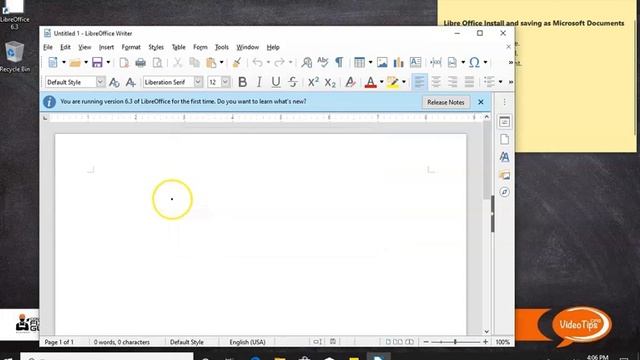Click the Zoom In plus button
Screen dimensions: 640x360
pyautogui.click(x=485, y=342)
